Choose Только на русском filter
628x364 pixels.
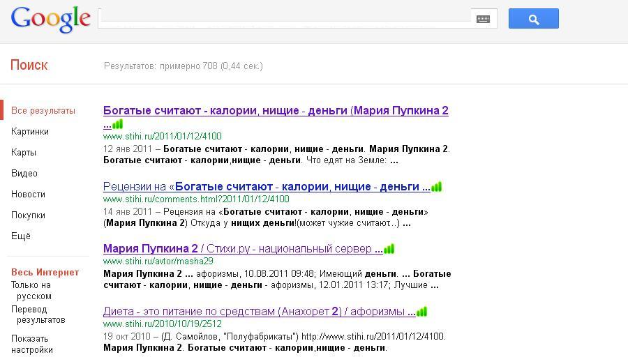coord(31,290)
